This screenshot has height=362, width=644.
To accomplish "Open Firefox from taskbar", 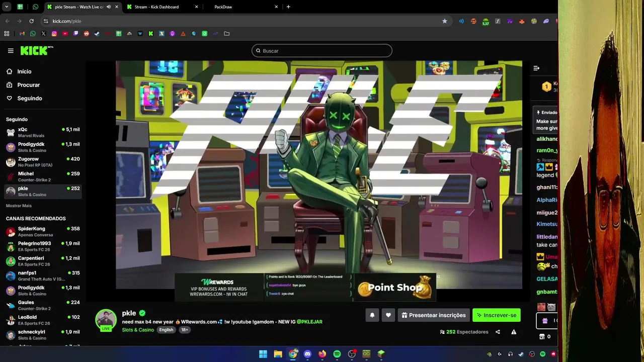I will point(322,354).
